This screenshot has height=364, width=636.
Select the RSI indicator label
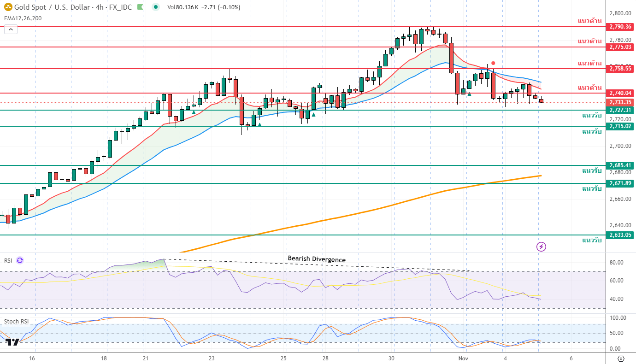pos(8,260)
